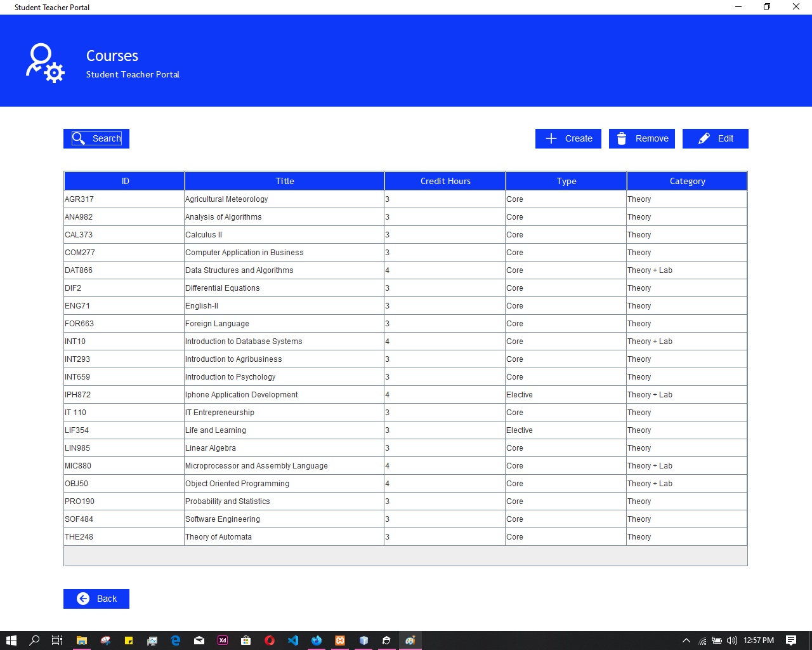Open Microsoft Store from the taskbar
This screenshot has width=812, height=650.
tap(246, 640)
